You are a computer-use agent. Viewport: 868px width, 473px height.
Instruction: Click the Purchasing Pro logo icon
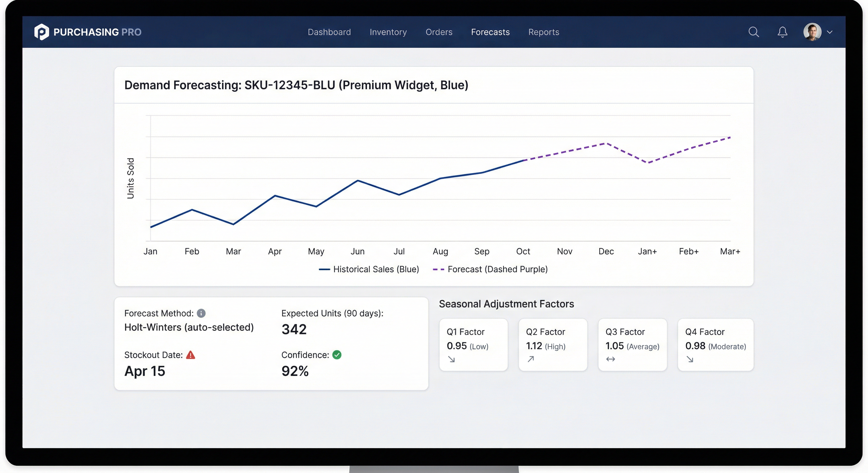point(42,32)
